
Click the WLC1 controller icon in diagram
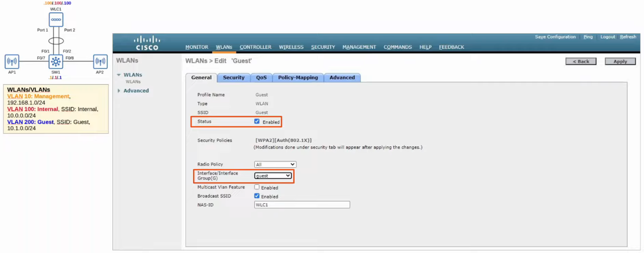56,20
